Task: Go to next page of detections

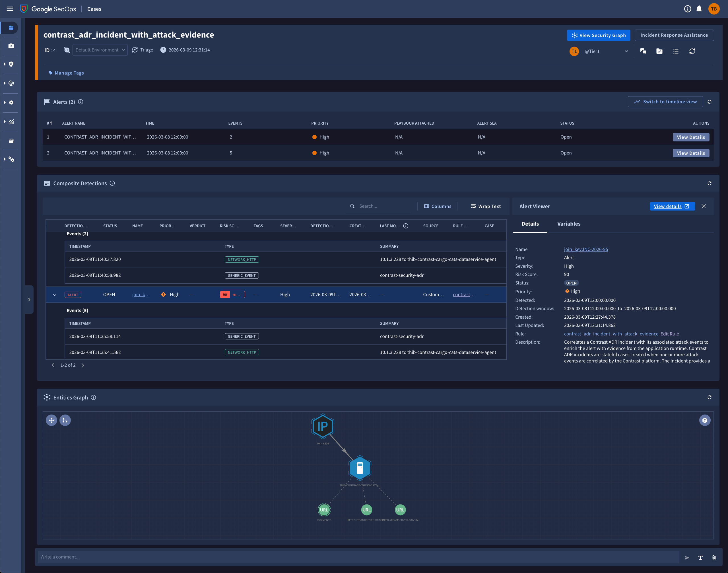Action: [x=83, y=365]
